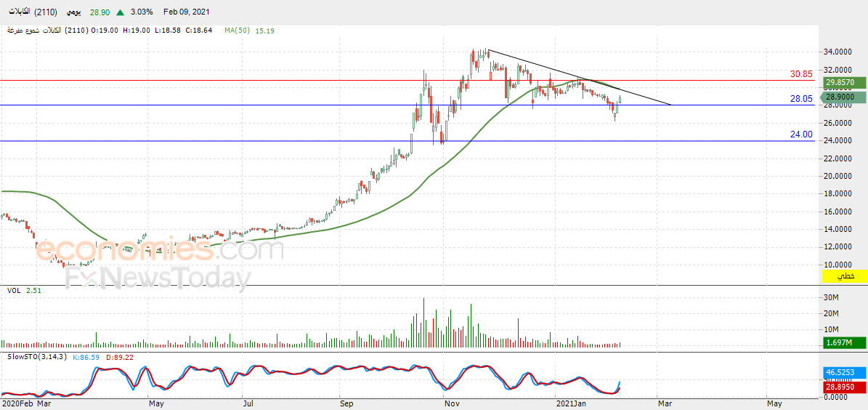Click the O:19.00 open value

[x=104, y=31]
